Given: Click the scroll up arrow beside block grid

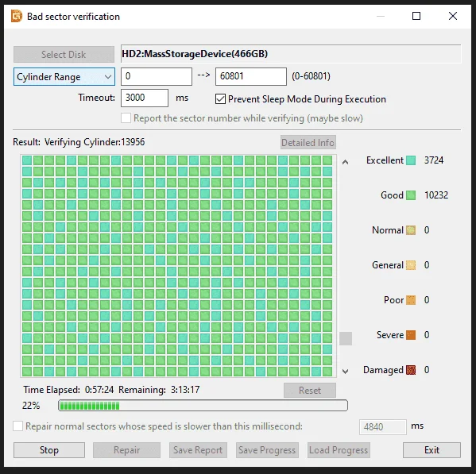Looking at the screenshot, I should pos(345,162).
